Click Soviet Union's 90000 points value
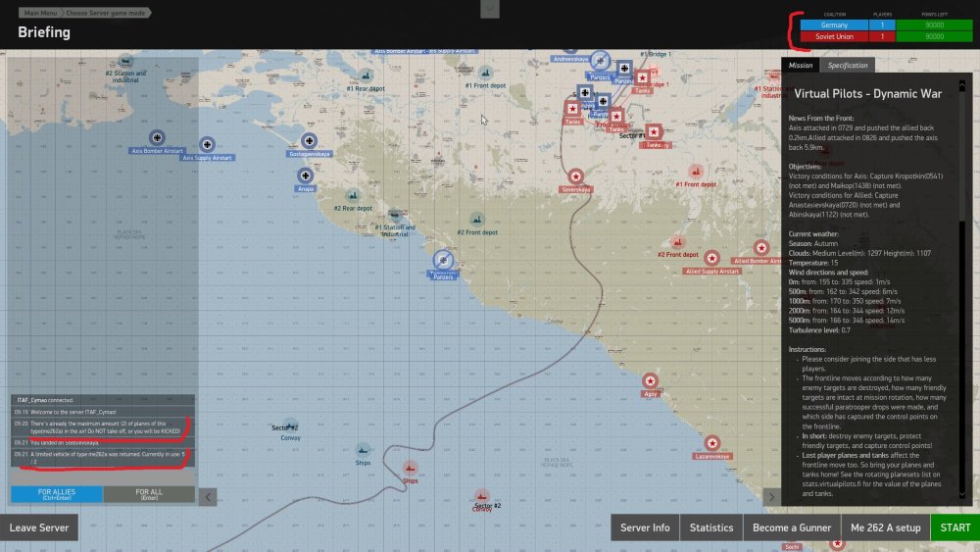 point(934,36)
